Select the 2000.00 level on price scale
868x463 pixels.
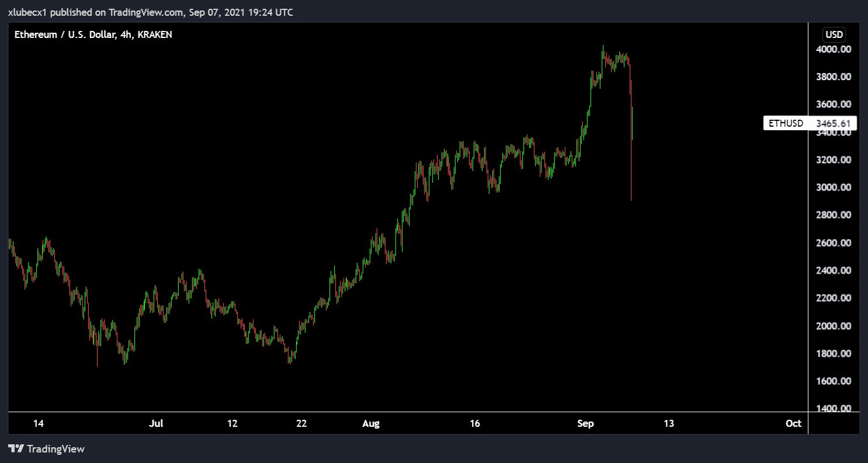(833, 326)
